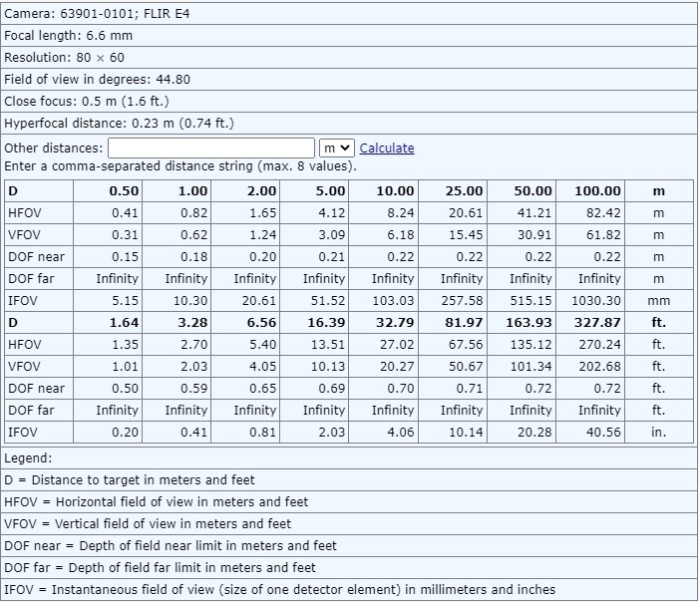Select the Resolution: 80 × 60 text

(65, 58)
